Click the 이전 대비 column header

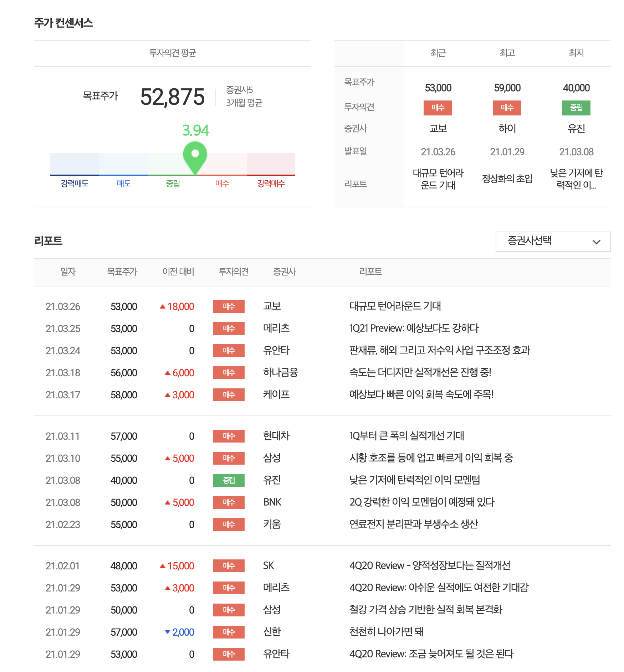coord(178,272)
